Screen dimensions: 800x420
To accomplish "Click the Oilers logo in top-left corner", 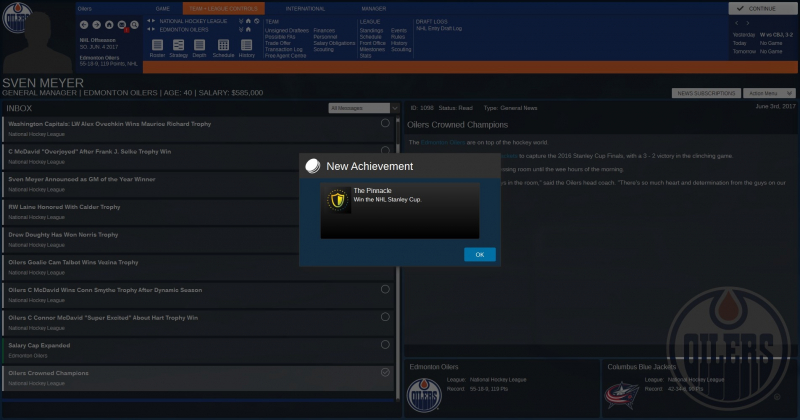I will pyautogui.click(x=15, y=17).
